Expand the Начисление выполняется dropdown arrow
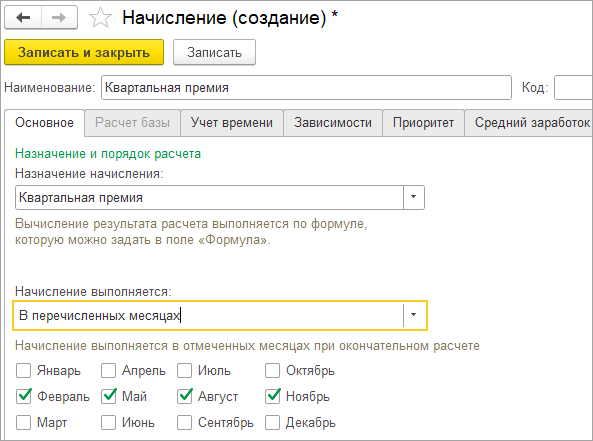Screen dimensions: 593x441 click(x=413, y=315)
